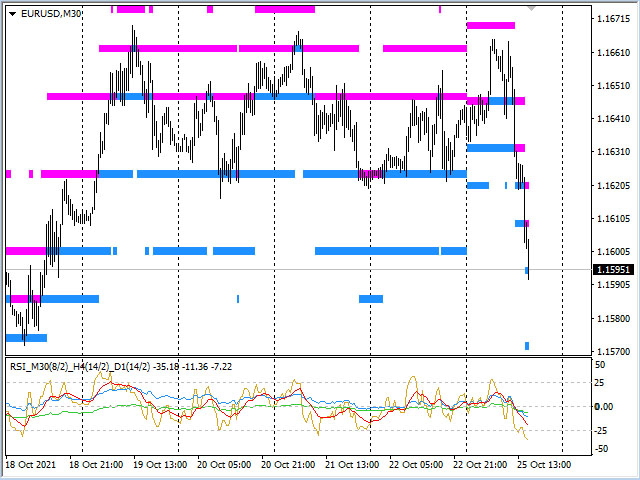
Task: Click RSI scale value -50
Action: 602,449
